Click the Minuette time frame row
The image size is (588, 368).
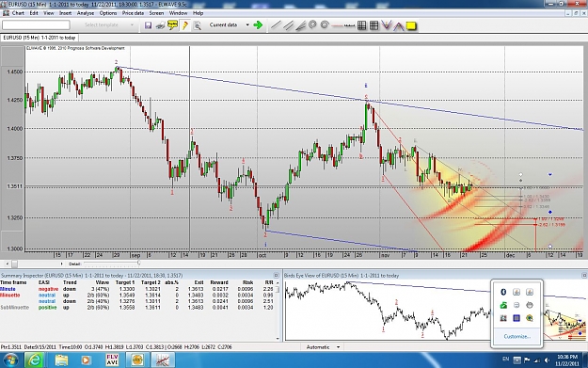[137, 296]
